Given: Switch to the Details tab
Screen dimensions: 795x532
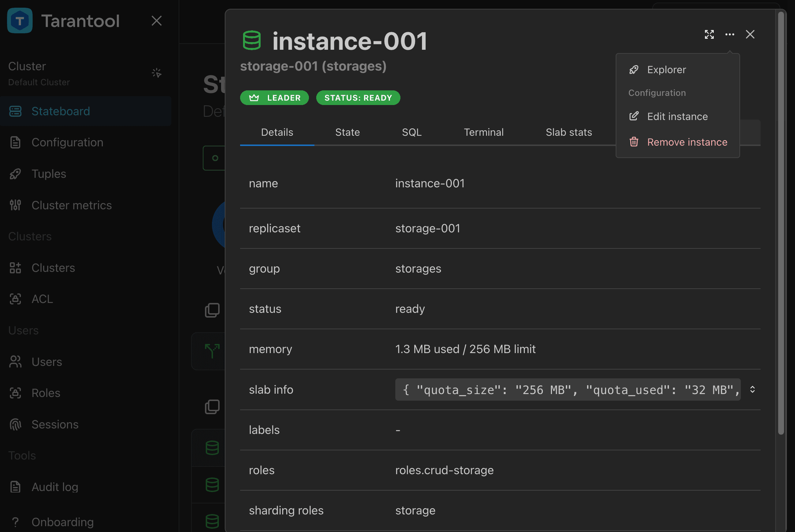Looking at the screenshot, I should [277, 132].
